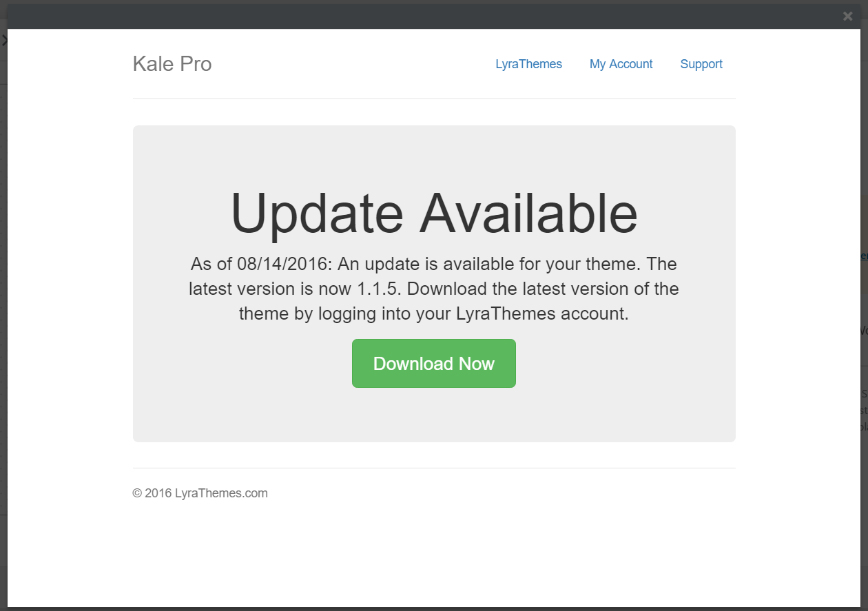
Task: Click the © 2016 LyraThemes.com footer text
Action: (200, 493)
